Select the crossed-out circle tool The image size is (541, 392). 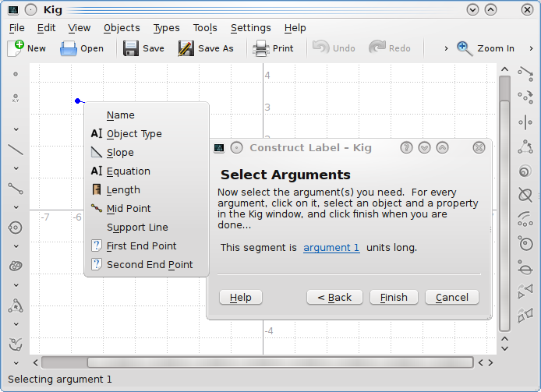pos(525,195)
